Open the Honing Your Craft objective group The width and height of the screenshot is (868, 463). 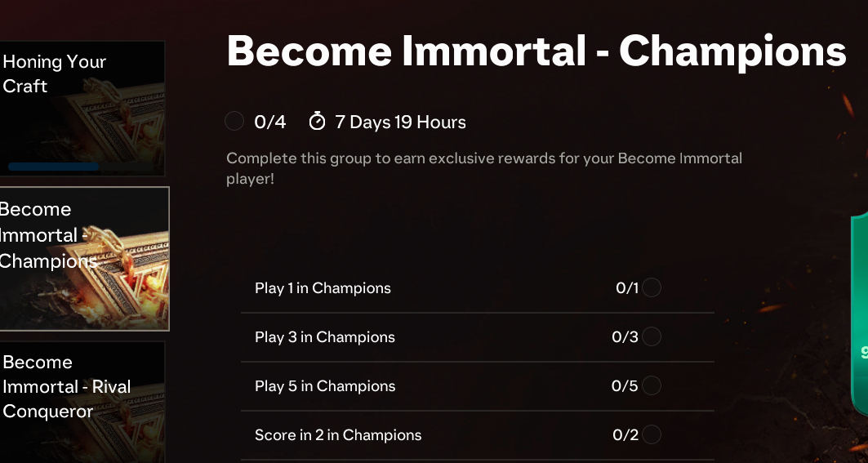tap(82, 108)
